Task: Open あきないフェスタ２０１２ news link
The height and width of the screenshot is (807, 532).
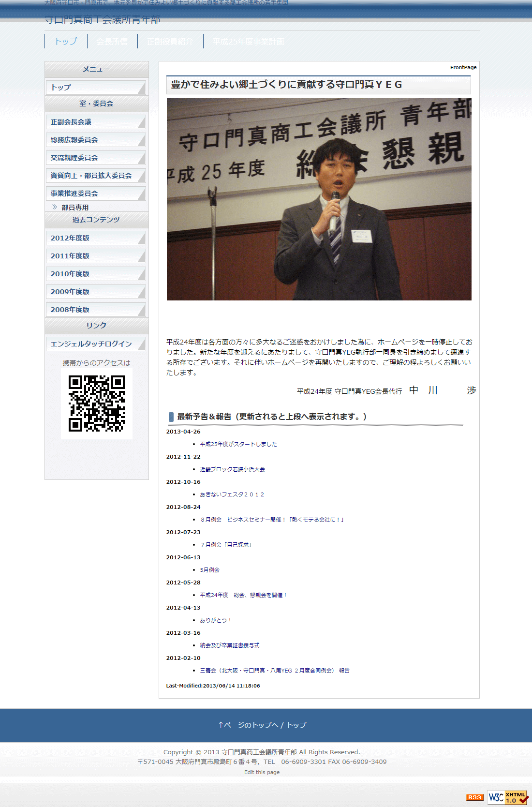Action: [232, 494]
